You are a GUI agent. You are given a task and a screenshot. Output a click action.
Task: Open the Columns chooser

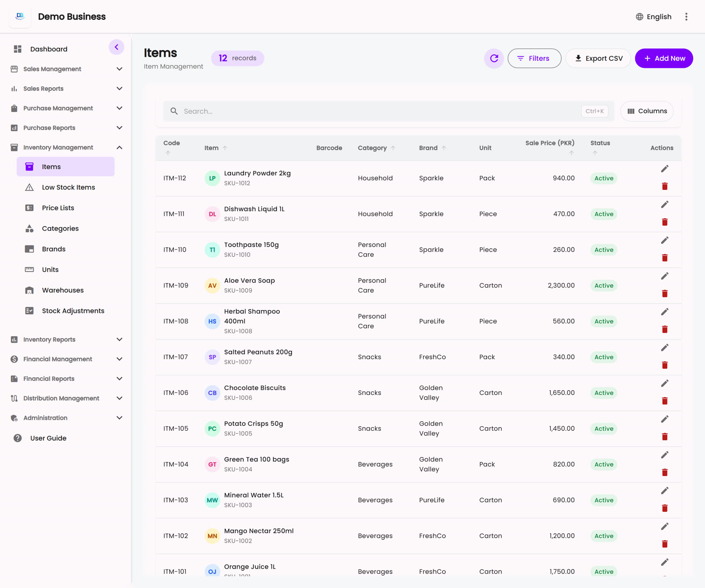(647, 111)
